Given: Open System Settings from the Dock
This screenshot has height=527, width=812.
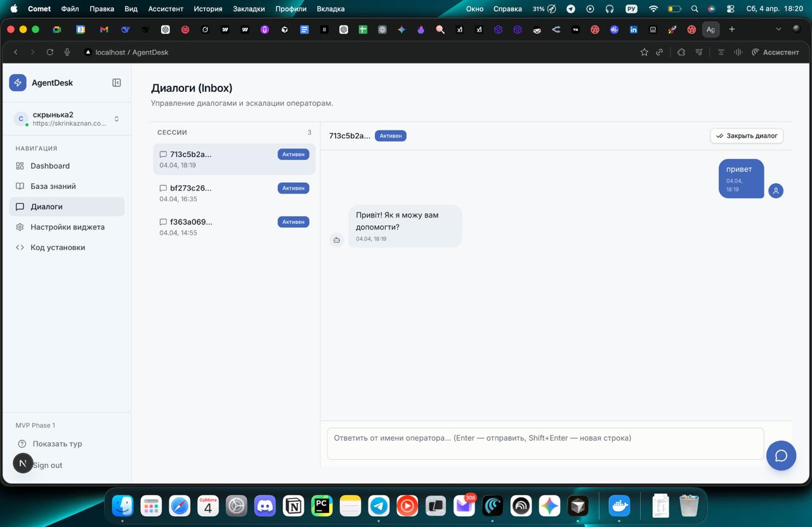Looking at the screenshot, I should click(236, 505).
